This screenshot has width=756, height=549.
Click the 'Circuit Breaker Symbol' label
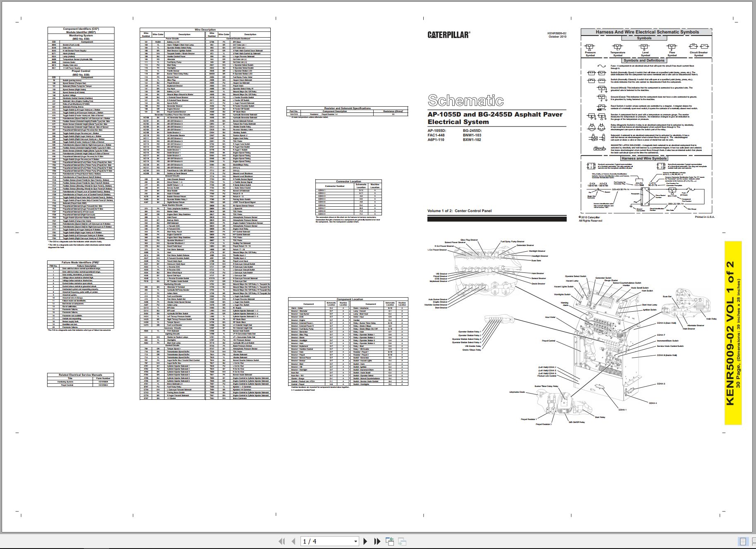[699, 54]
